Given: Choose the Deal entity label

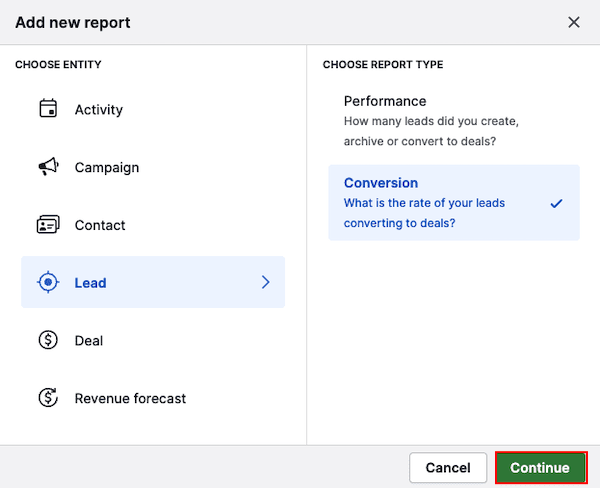Looking at the screenshot, I should (x=89, y=341).
